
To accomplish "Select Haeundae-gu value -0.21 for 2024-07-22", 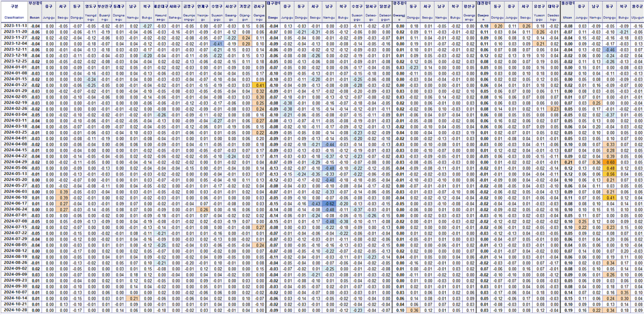I will pyautogui.click(x=160, y=232).
